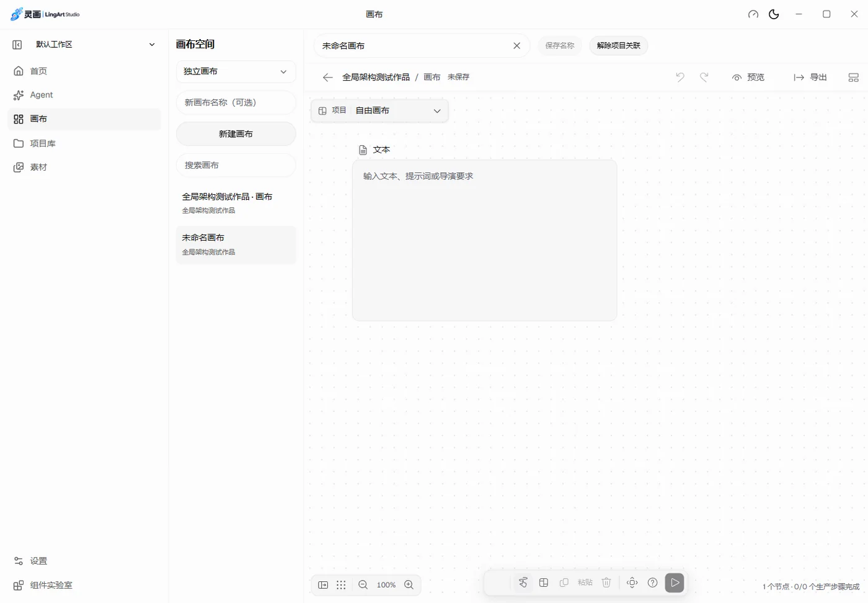Image resolution: width=868 pixels, height=603 pixels.
Task: Click the run play button
Action: (675, 583)
